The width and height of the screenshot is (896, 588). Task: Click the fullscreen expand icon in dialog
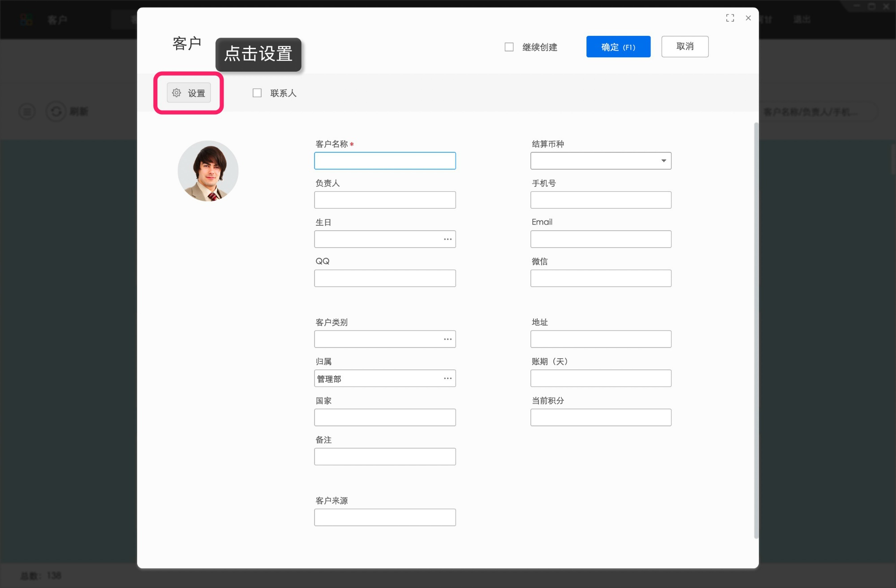730,18
